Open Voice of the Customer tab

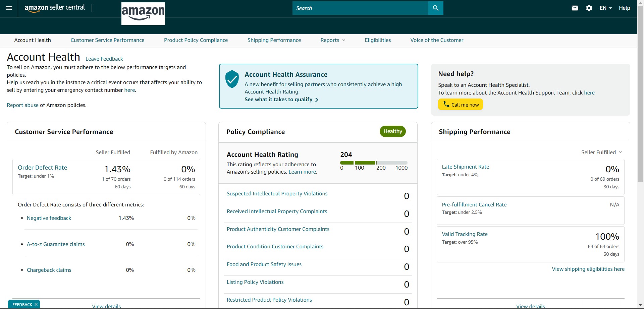(x=437, y=40)
